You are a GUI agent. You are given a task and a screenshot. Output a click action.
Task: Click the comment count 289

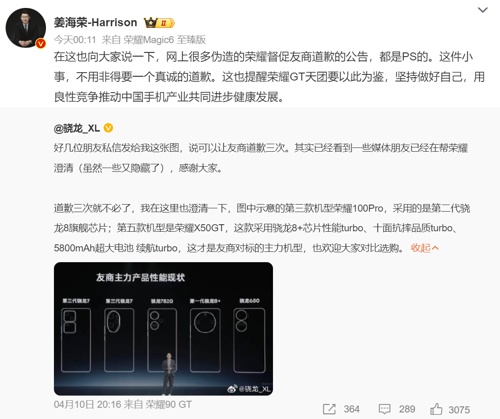(407, 409)
